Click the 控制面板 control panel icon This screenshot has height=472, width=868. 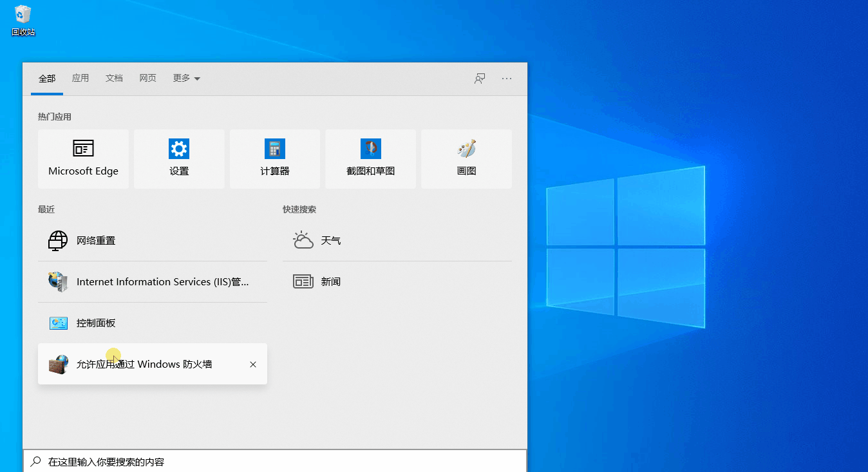click(x=58, y=323)
